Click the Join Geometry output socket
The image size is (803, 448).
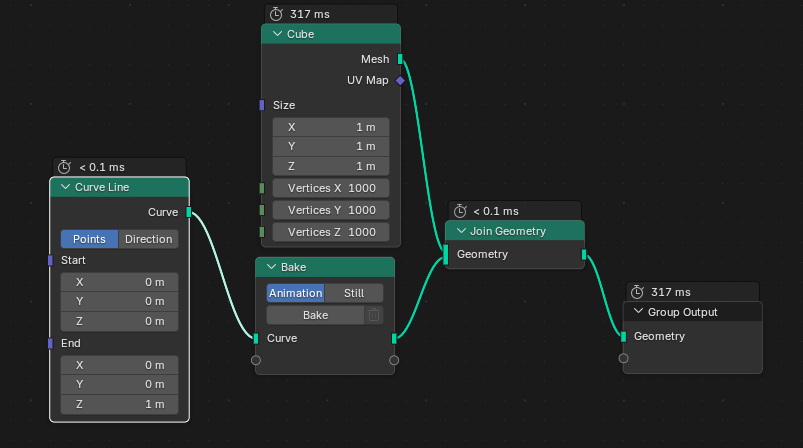[584, 254]
